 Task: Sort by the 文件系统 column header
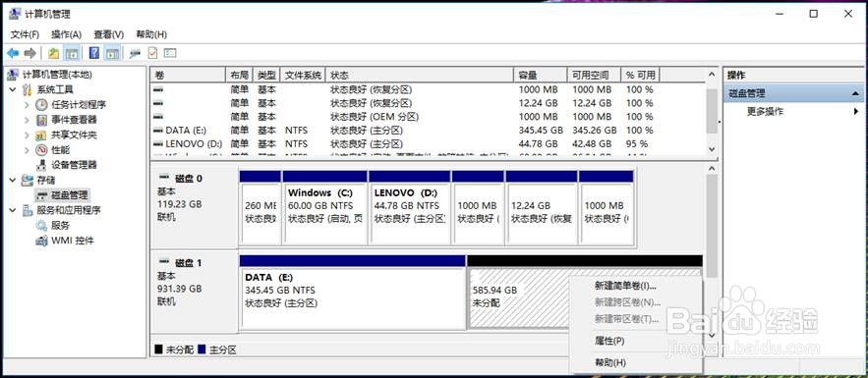pyautogui.click(x=303, y=76)
